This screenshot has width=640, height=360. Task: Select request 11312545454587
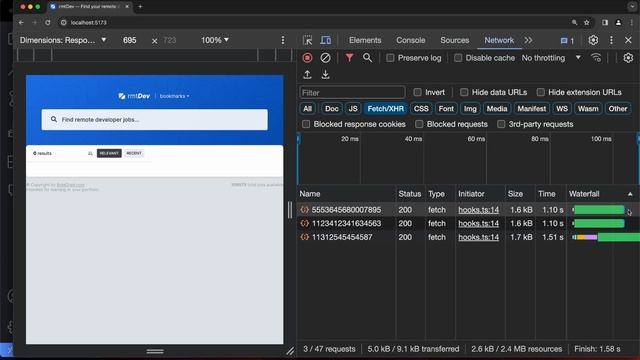(342, 237)
